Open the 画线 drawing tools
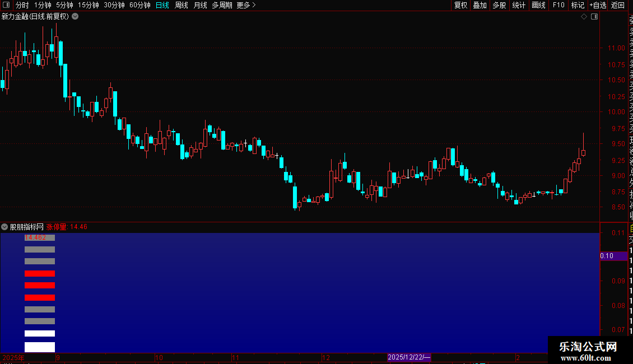 (x=538, y=5)
